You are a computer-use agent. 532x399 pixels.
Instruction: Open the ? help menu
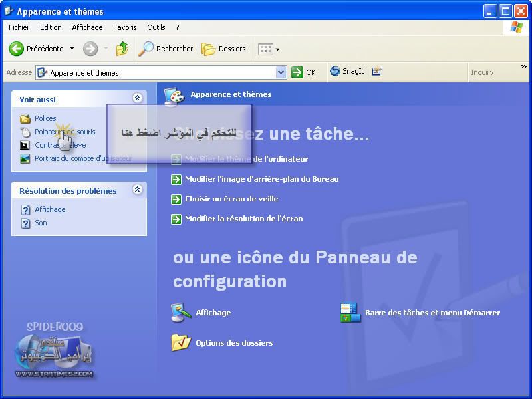(x=177, y=27)
